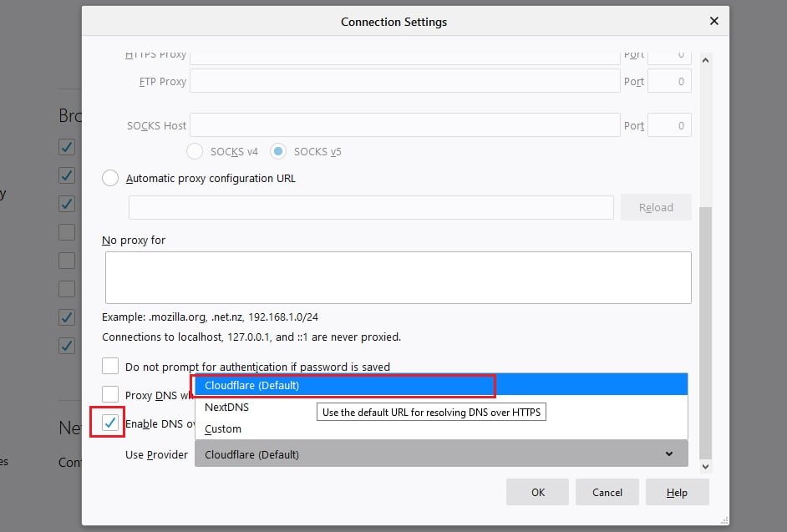Choose Automatic proxy configuration URL option
The image size is (787, 532).
110,178
